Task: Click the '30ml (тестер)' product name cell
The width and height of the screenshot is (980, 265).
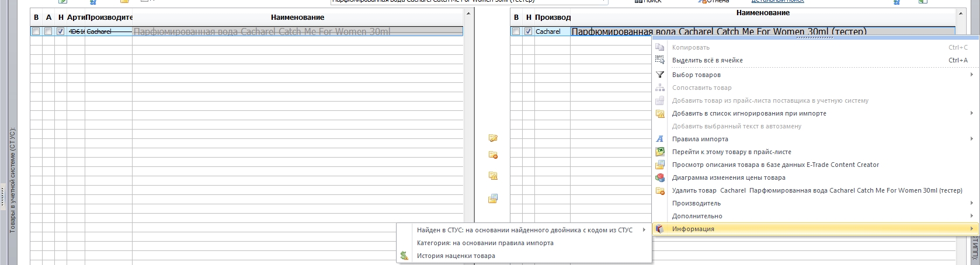Action: tap(763, 32)
